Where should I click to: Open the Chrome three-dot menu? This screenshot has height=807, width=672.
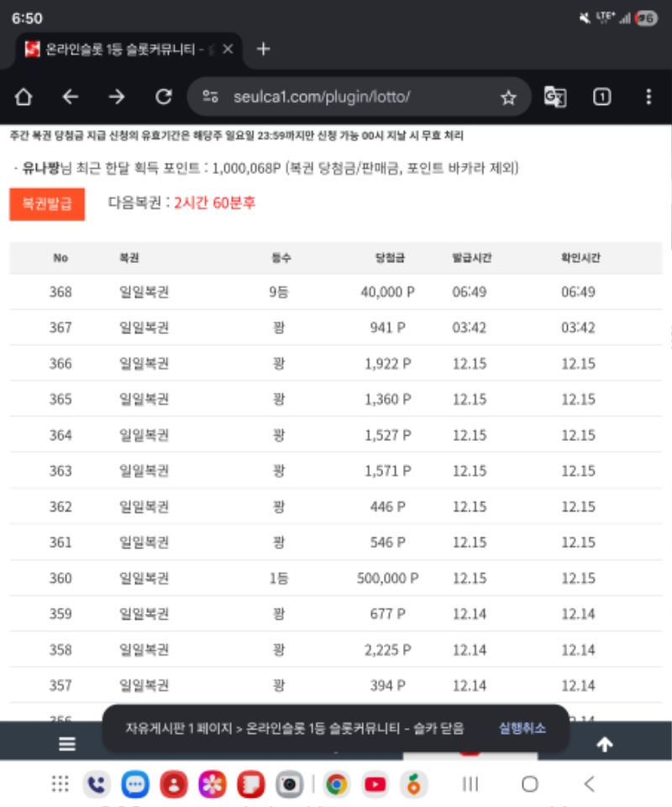648,97
